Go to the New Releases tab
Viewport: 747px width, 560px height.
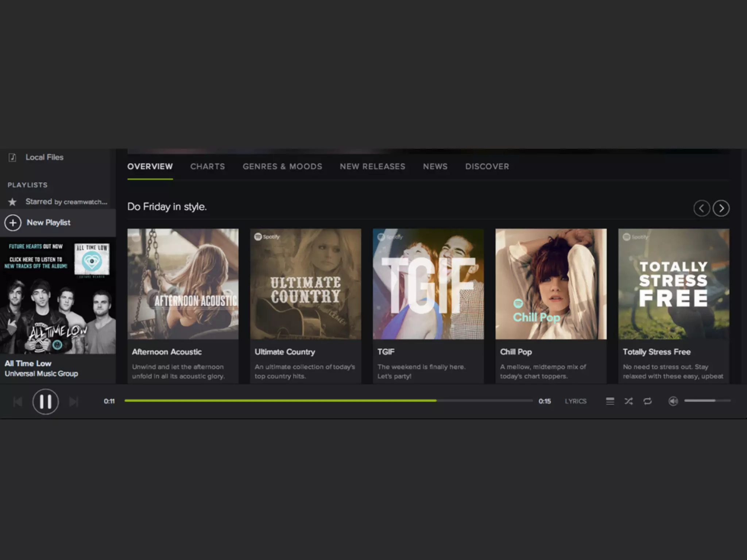pyautogui.click(x=372, y=166)
